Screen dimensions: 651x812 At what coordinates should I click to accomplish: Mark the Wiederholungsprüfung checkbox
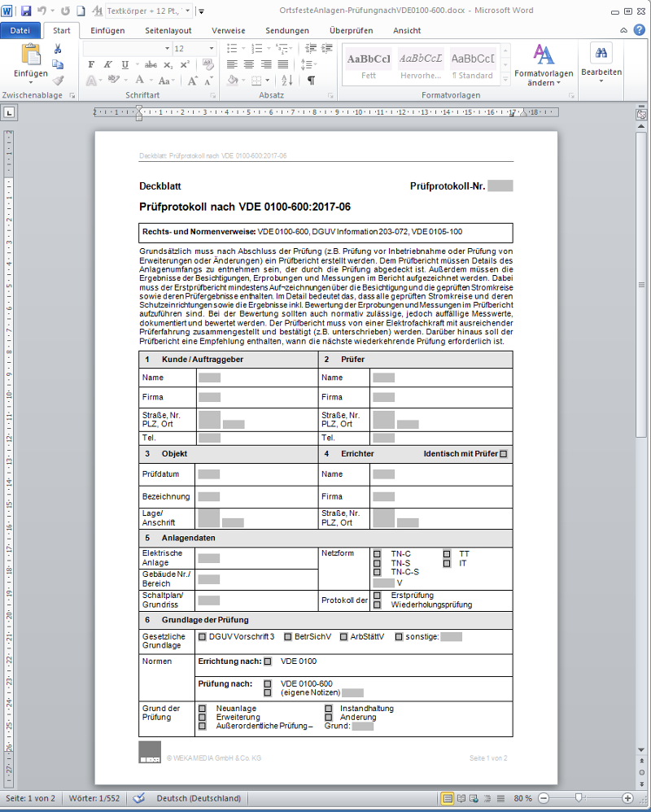click(377, 605)
